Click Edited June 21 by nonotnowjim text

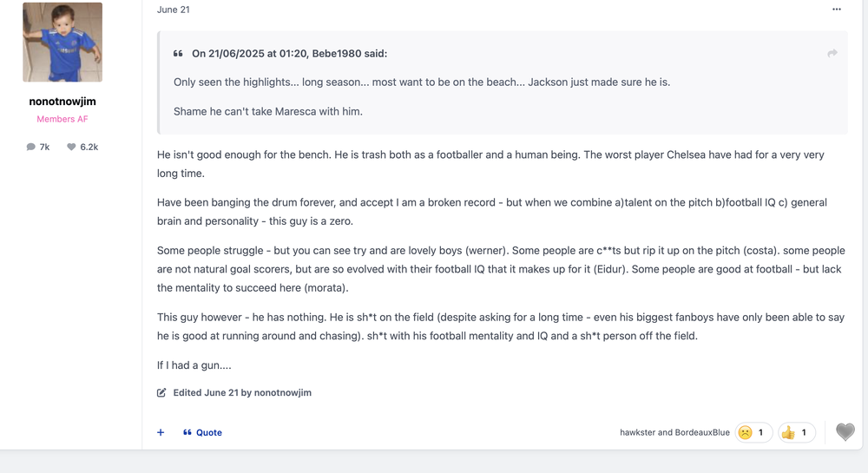[242, 393]
